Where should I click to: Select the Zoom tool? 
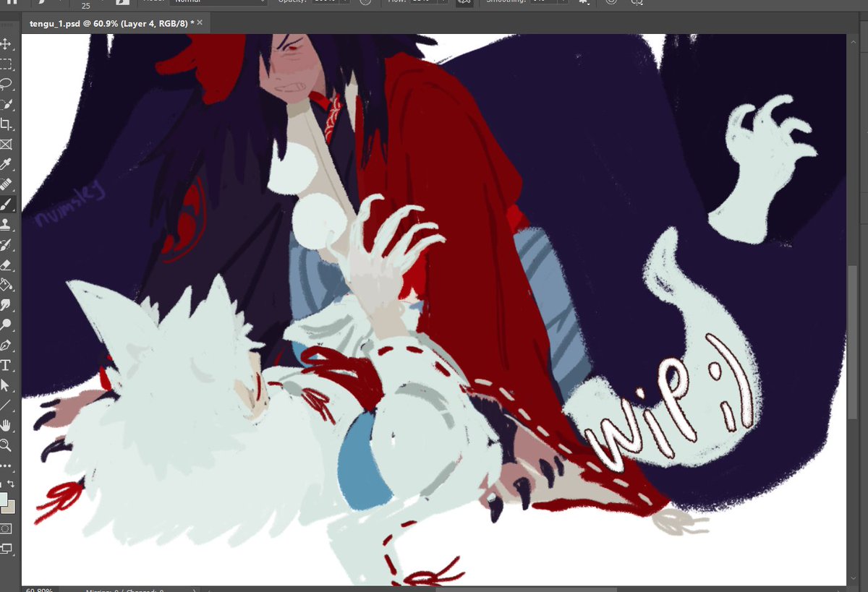[7, 445]
